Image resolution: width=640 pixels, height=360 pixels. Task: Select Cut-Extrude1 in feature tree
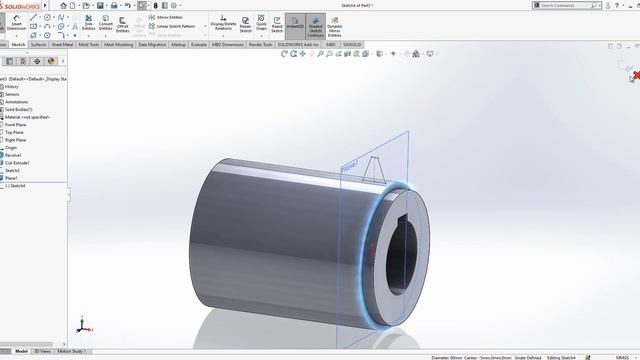pos(17,163)
